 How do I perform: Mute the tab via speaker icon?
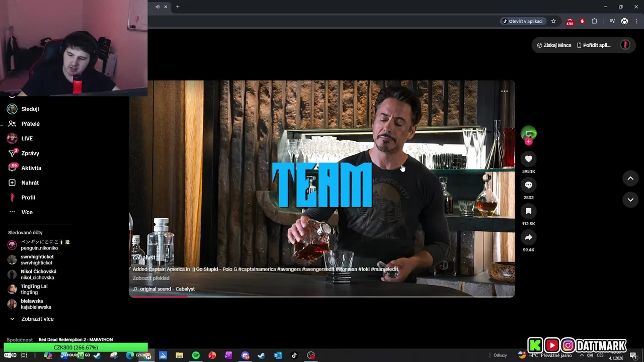pyautogui.click(x=157, y=7)
